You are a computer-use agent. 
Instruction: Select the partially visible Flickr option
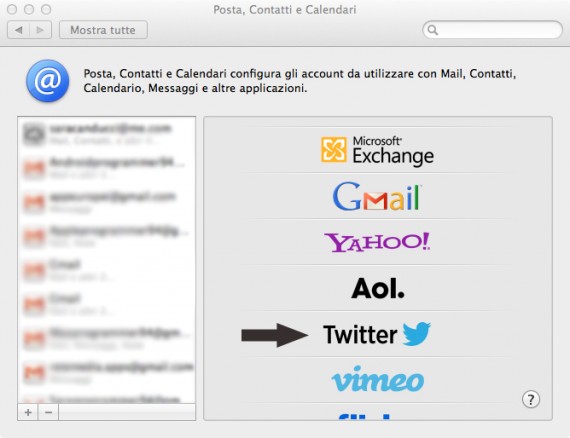tap(365, 417)
